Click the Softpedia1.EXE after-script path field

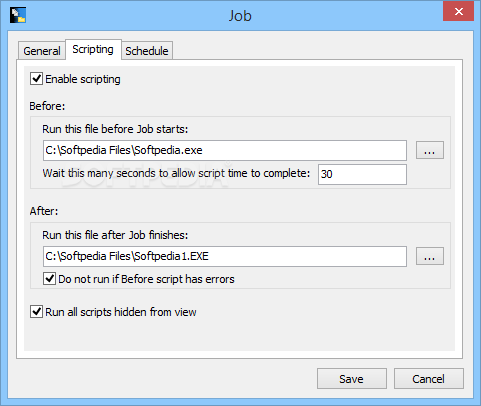225,256
